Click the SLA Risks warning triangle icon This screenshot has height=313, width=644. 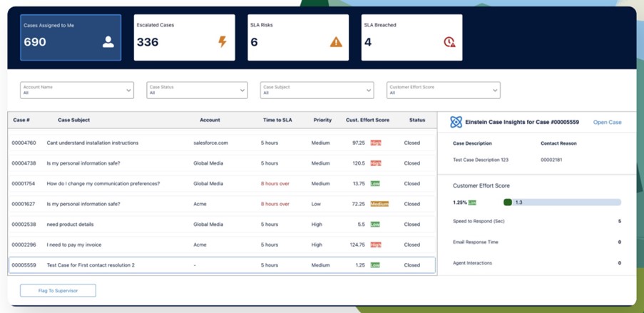(336, 42)
